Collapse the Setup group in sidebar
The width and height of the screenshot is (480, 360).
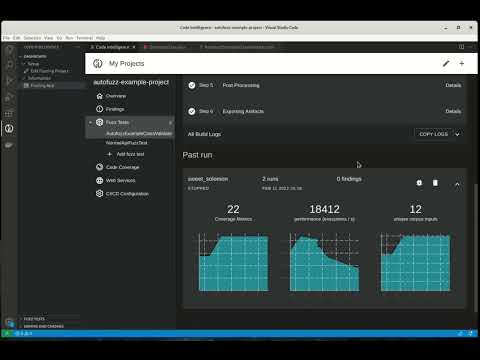click(24, 64)
